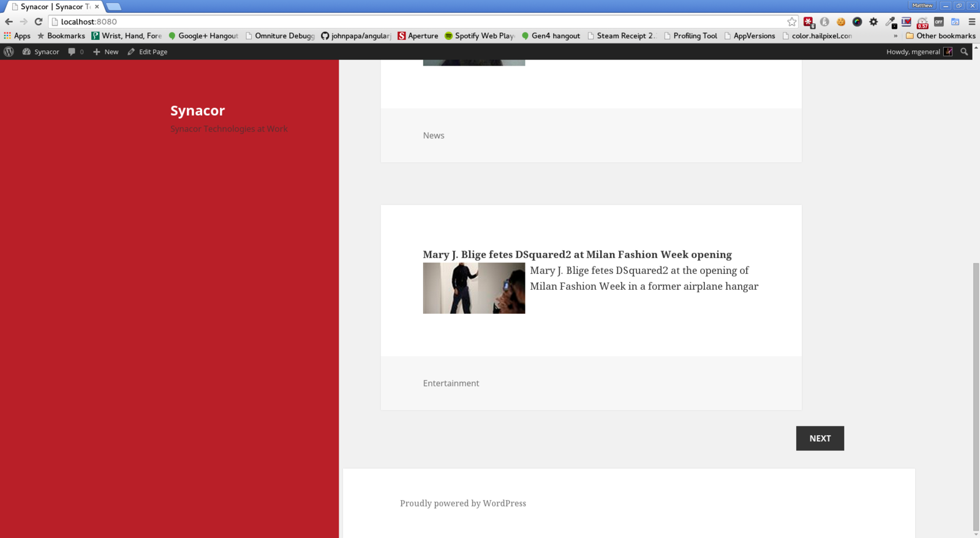Activate the eyedropper color picker extension
The width and height of the screenshot is (980, 538).
(890, 22)
